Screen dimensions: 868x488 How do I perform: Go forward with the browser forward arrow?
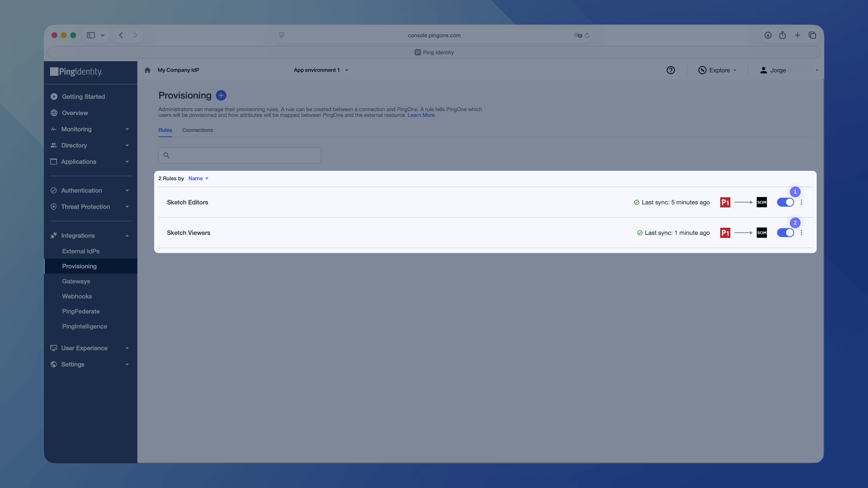point(135,35)
